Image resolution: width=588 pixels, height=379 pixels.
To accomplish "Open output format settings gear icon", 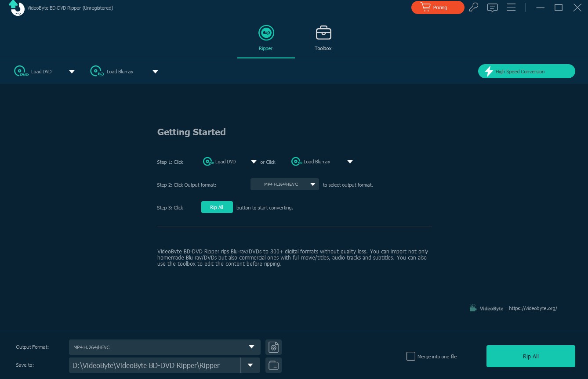I will [x=273, y=347].
